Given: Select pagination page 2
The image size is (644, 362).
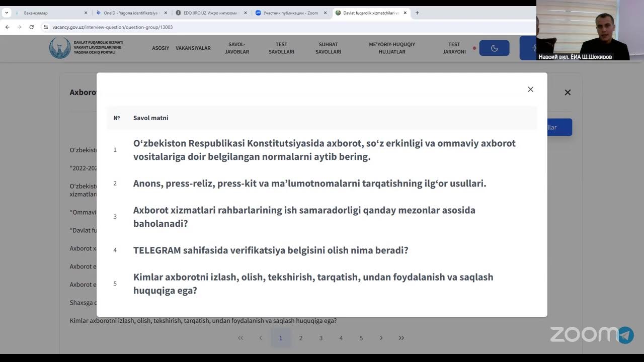Looking at the screenshot, I should (301, 338).
